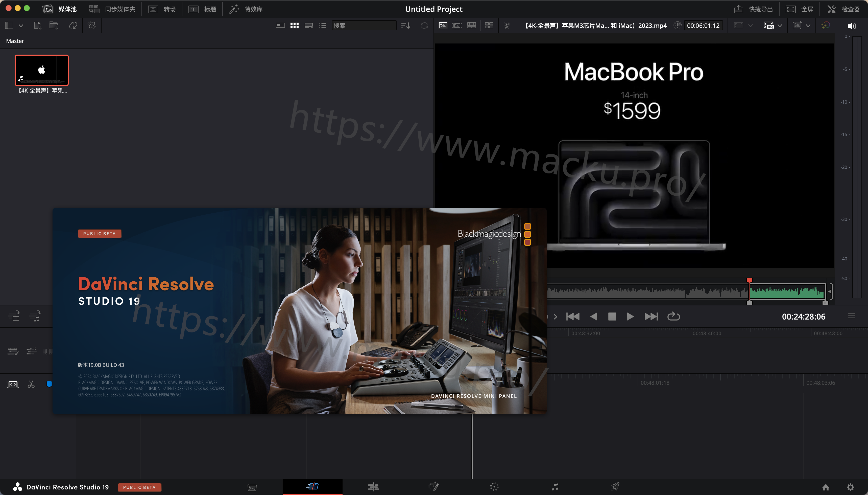Mute audio with speaker icon
Image resolution: width=868 pixels, height=495 pixels.
[x=852, y=26]
